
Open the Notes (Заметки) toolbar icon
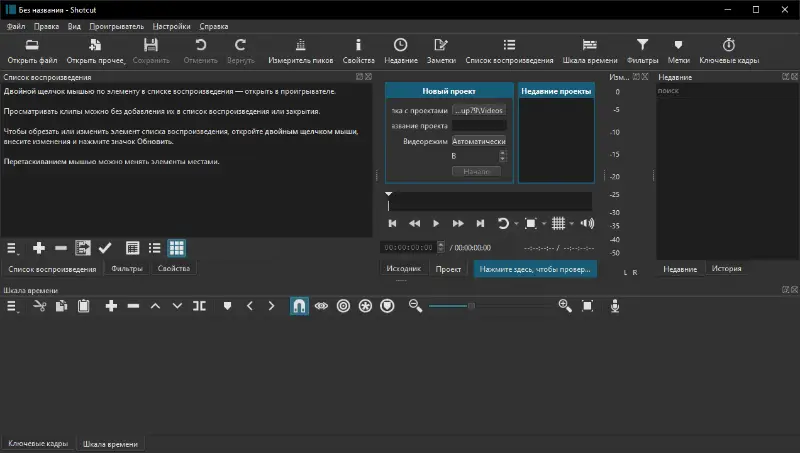click(441, 52)
